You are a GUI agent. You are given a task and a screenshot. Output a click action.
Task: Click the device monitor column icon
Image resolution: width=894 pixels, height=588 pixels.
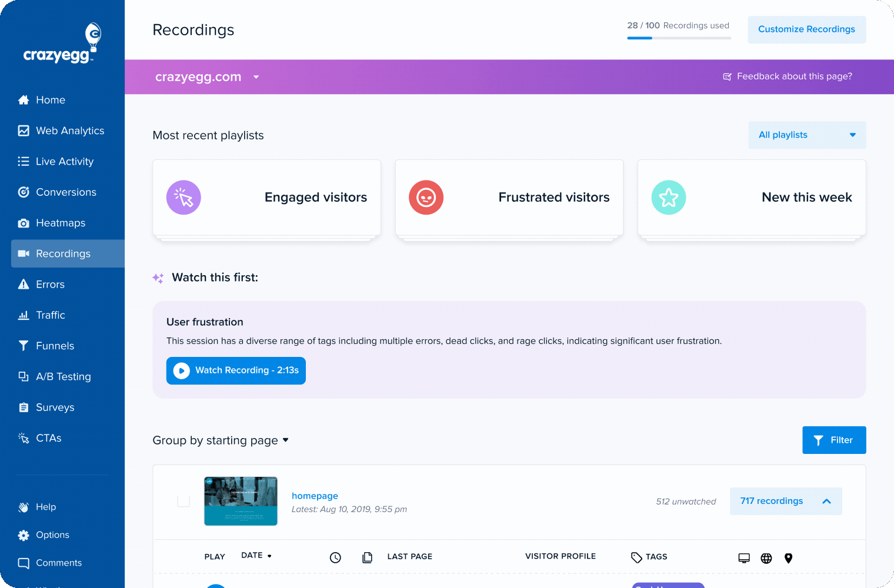[744, 558]
